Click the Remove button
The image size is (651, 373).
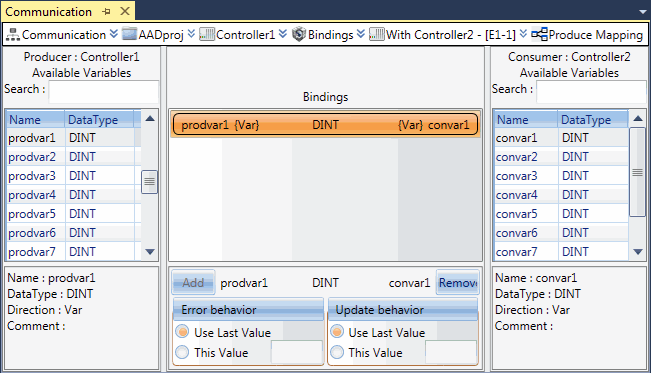[x=458, y=282]
